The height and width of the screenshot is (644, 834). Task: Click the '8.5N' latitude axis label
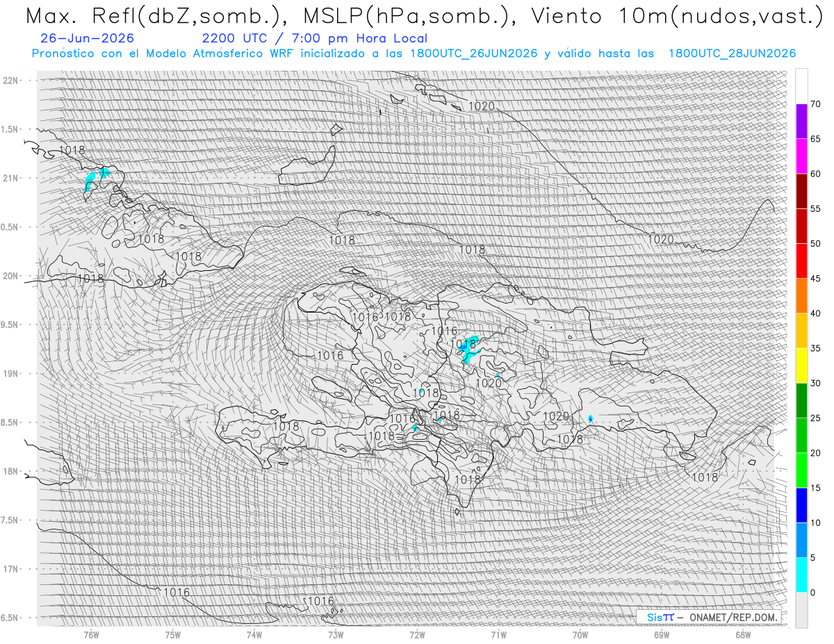coord(9,422)
